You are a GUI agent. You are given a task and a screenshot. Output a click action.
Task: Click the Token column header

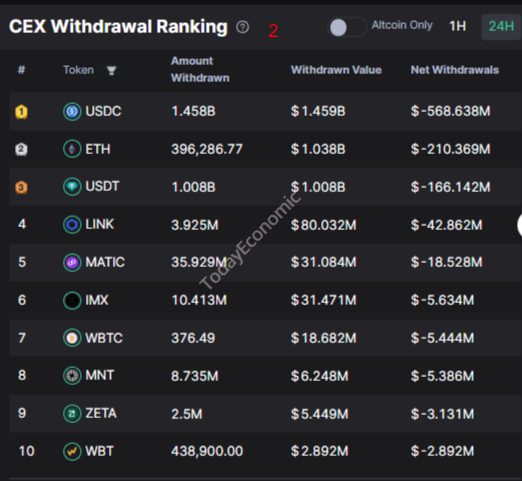79,70
